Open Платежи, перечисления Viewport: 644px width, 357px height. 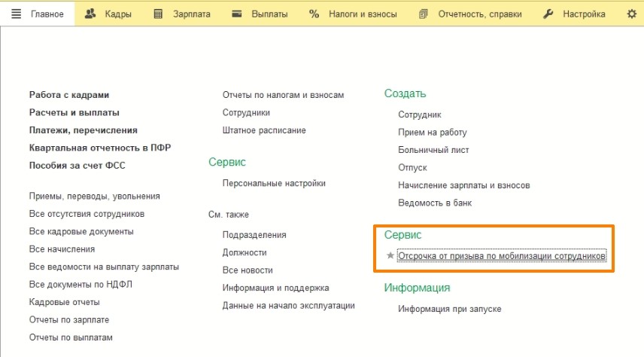(x=83, y=130)
